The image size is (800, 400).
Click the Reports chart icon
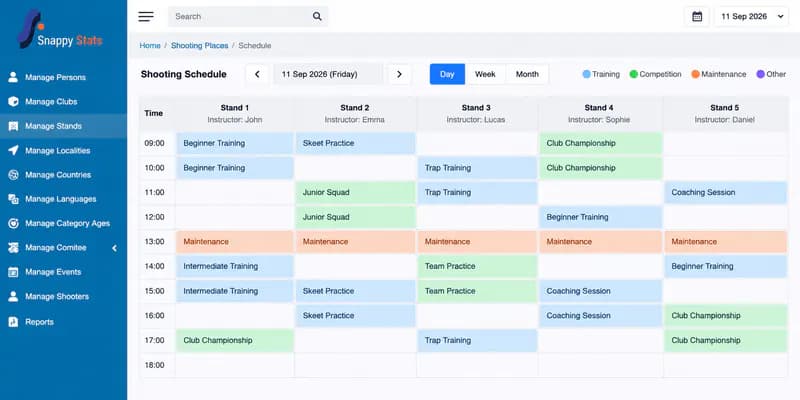pos(13,322)
